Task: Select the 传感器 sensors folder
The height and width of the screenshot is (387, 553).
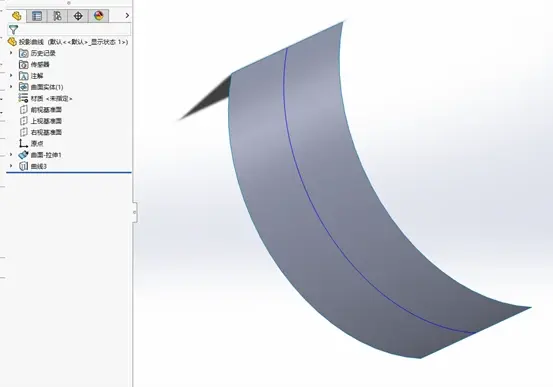Action: click(34, 65)
